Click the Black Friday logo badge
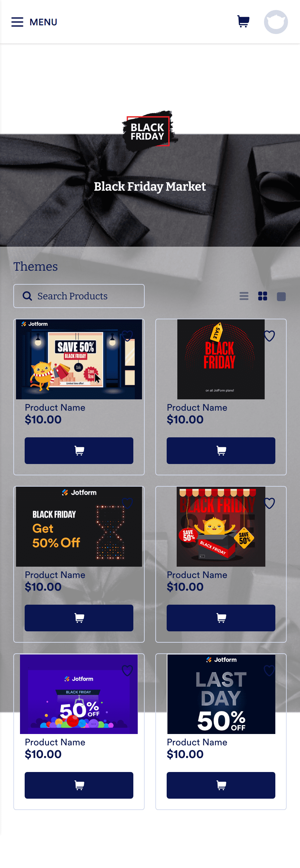This screenshot has width=300, height=868. pyautogui.click(x=149, y=130)
